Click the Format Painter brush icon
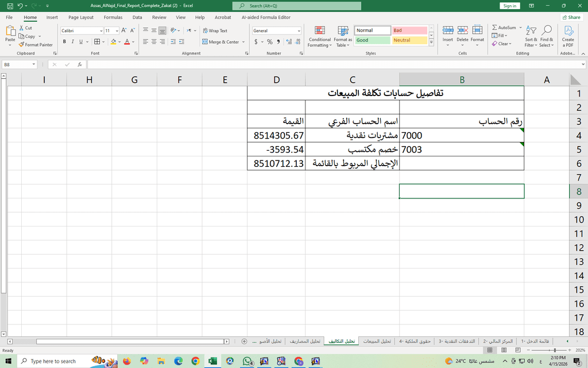The height and width of the screenshot is (368, 588). [21, 44]
